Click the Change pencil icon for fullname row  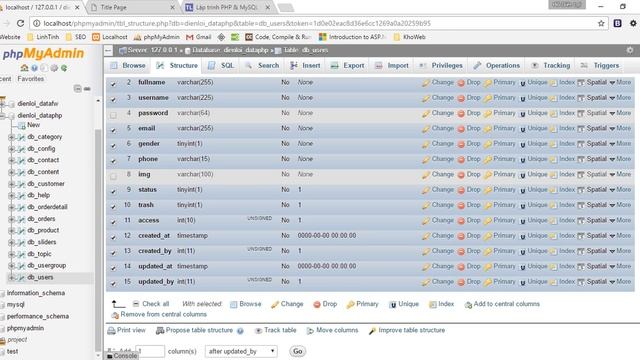(x=426, y=83)
